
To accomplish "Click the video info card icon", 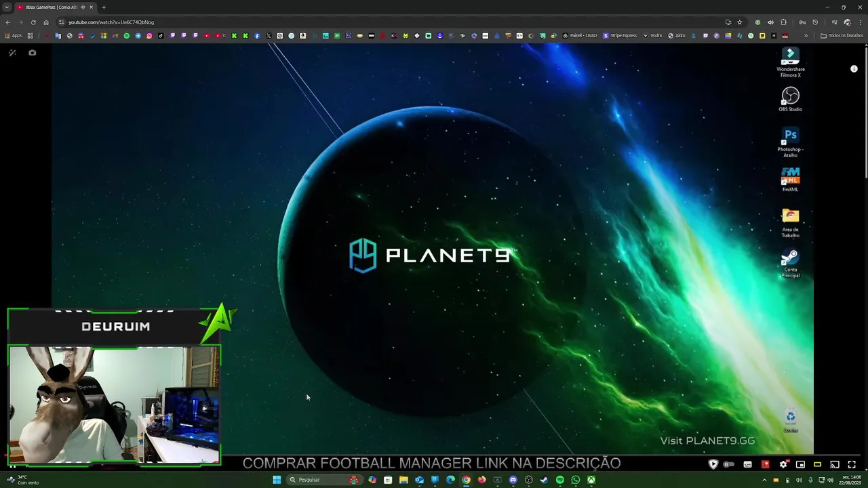I will pos(854,68).
